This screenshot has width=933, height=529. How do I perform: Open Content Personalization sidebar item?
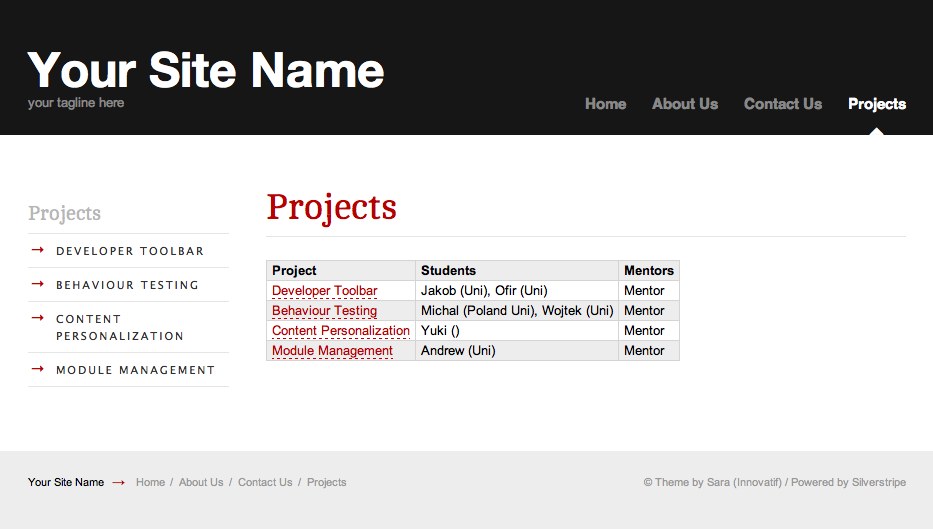point(119,327)
